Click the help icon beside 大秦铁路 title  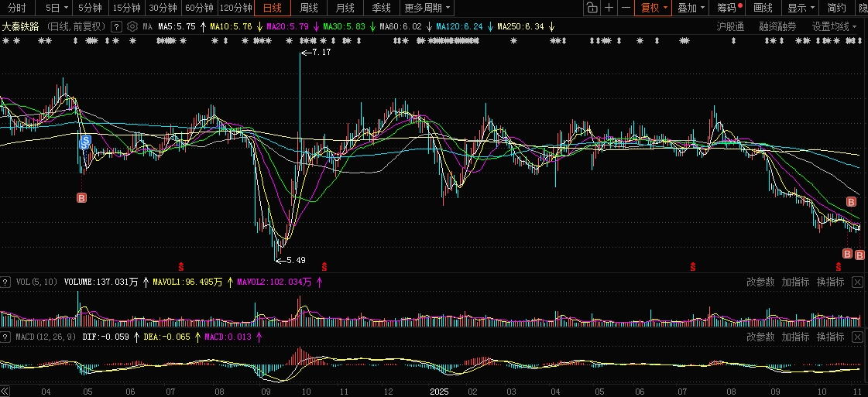click(x=116, y=26)
